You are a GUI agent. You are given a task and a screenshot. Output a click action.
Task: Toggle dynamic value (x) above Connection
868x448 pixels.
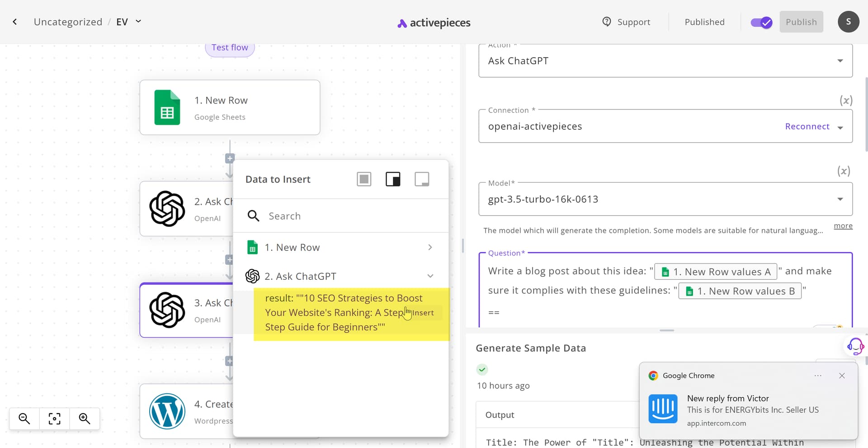click(x=846, y=100)
